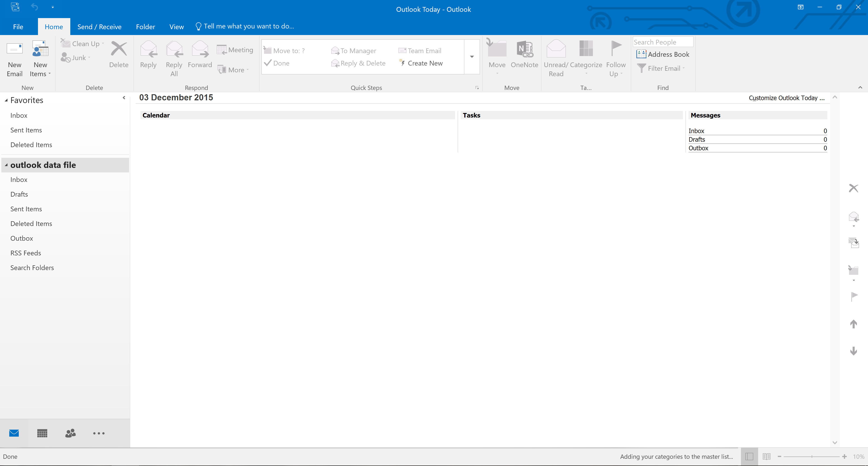The height and width of the screenshot is (466, 868).
Task: Open the New Items menu button
Action: [x=40, y=59]
